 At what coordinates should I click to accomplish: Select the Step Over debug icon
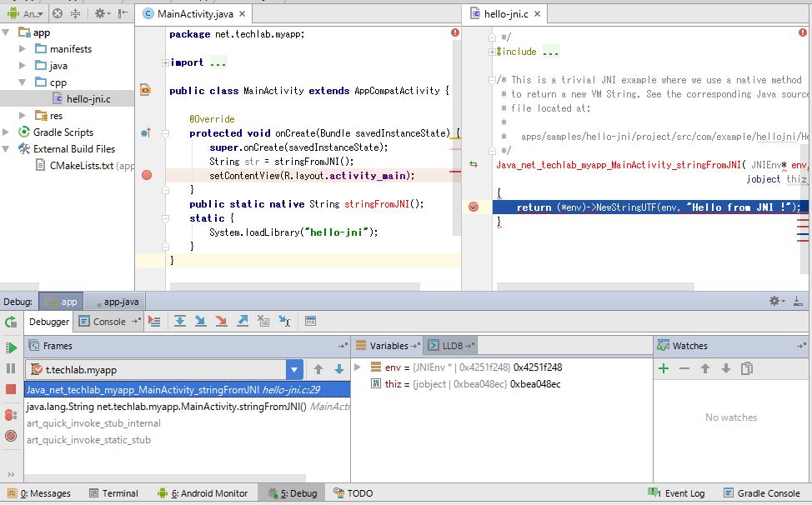(x=181, y=322)
